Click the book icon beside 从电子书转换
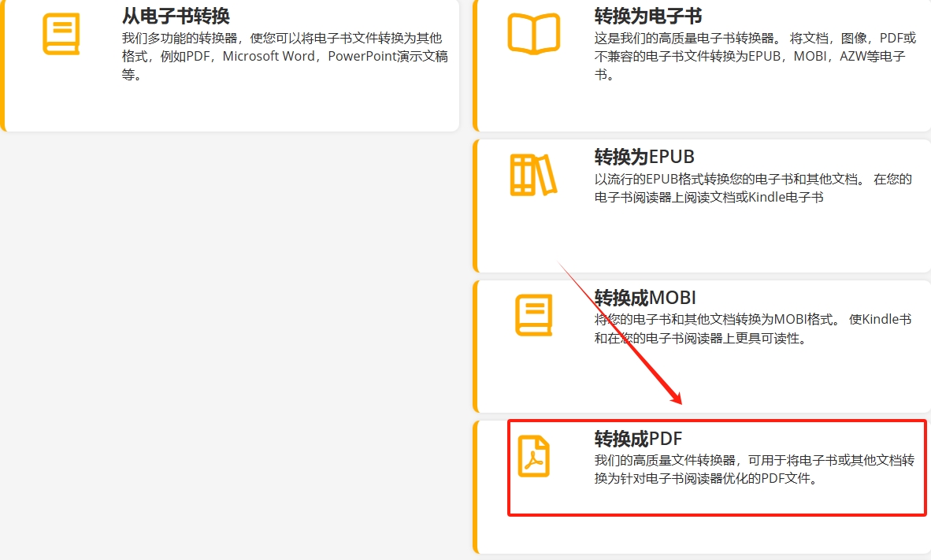This screenshot has height=560, width=931. (61, 35)
